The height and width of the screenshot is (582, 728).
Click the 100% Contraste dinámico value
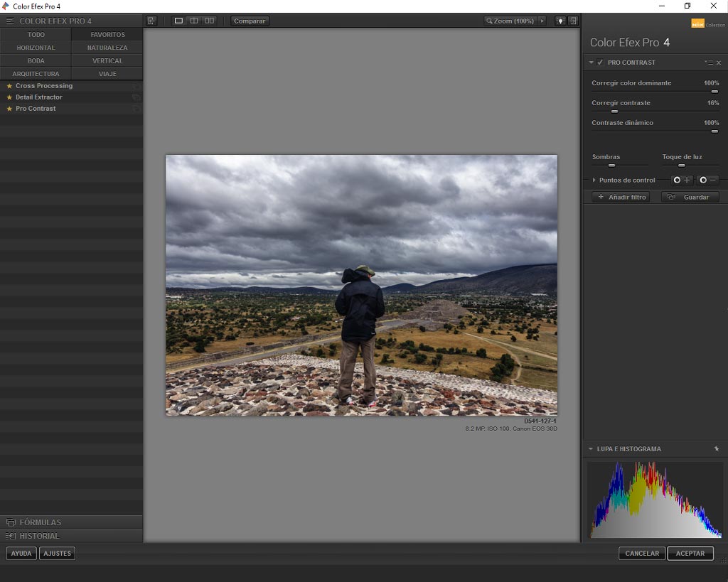point(711,123)
